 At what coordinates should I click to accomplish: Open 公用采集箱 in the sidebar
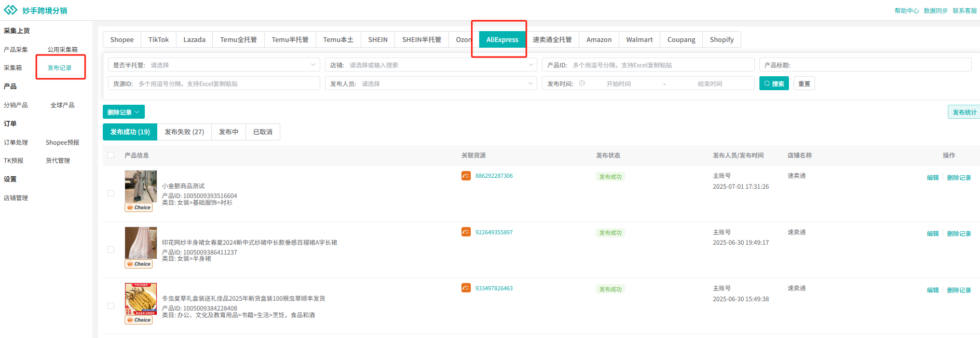coord(63,49)
